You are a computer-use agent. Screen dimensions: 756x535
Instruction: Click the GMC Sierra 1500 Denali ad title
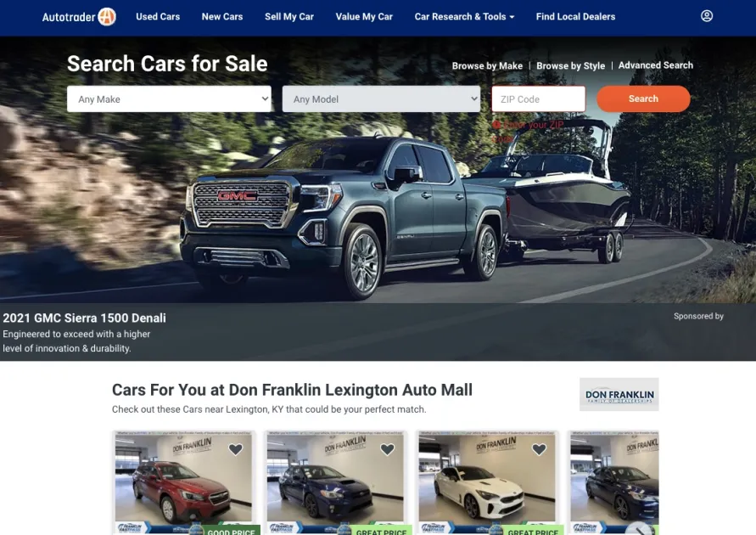[x=84, y=318]
